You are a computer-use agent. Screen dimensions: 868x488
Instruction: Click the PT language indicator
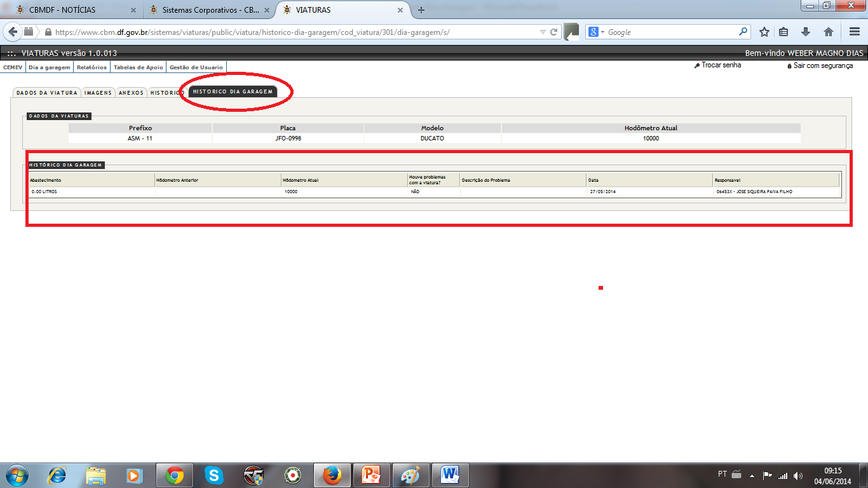pos(722,475)
